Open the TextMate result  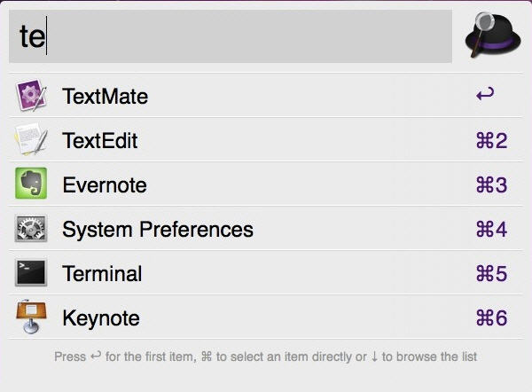pos(105,97)
